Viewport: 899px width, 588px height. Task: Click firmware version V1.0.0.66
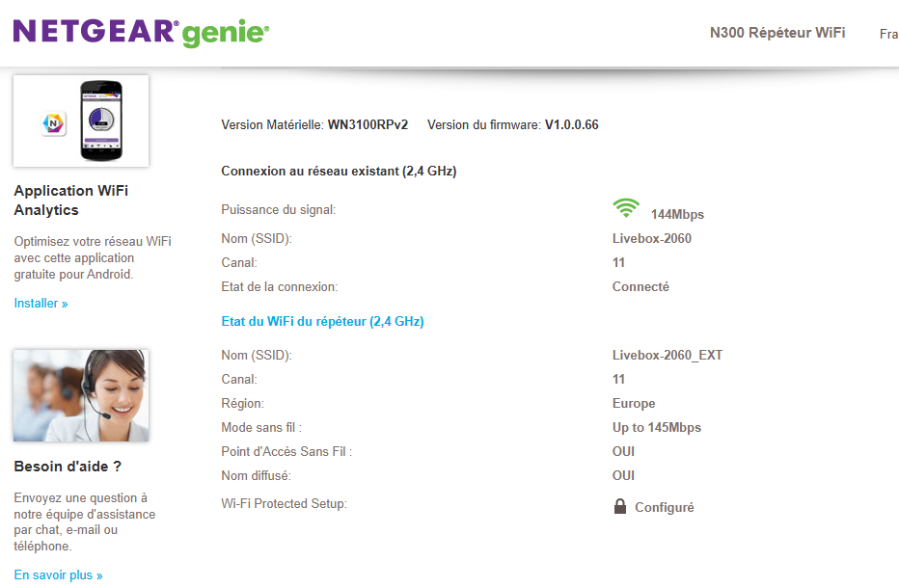point(572,125)
